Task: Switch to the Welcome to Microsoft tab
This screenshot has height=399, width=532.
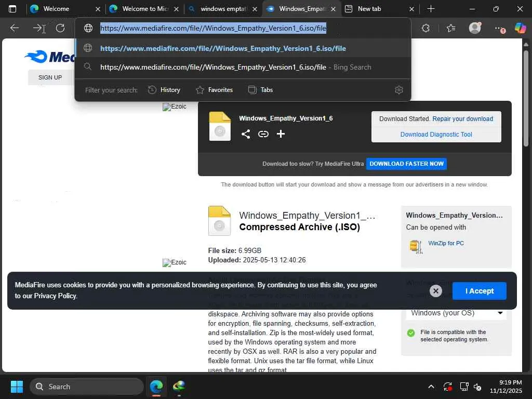Action: coord(145,9)
